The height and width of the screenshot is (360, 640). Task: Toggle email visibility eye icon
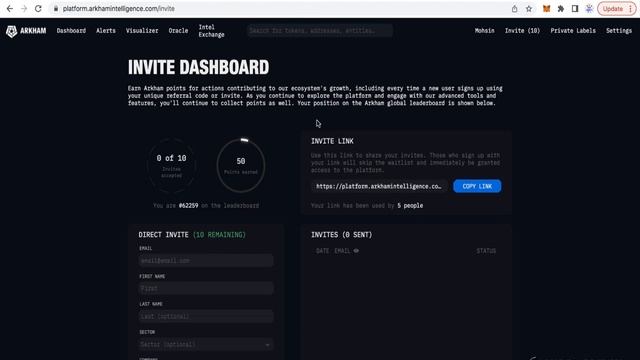click(x=356, y=251)
